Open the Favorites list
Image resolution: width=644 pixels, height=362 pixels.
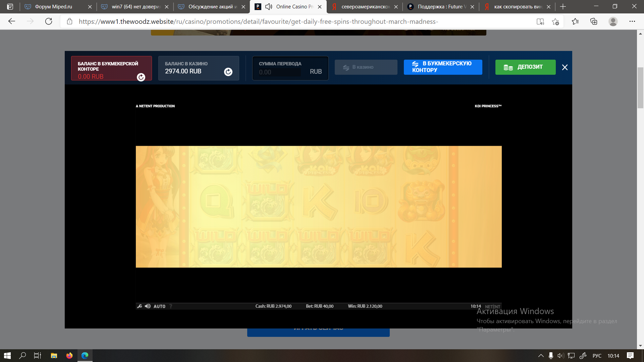pyautogui.click(x=575, y=21)
